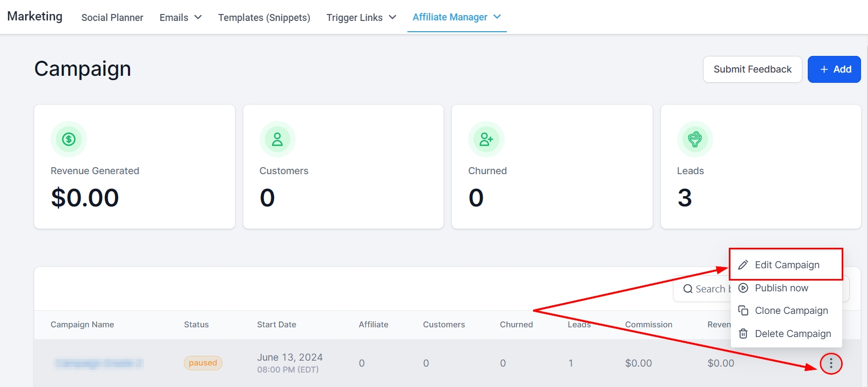Click the Churned user-plus icon

tap(486, 139)
